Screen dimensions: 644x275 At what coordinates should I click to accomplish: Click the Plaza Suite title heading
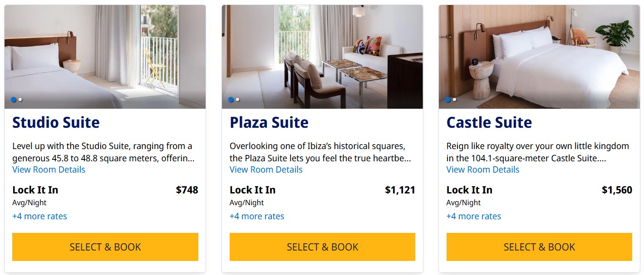[x=269, y=122]
